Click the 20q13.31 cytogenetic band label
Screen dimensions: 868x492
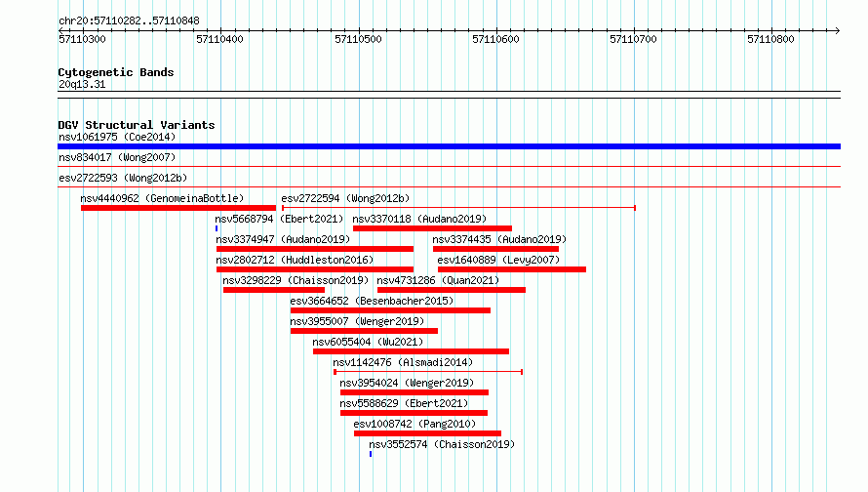[x=82, y=84]
